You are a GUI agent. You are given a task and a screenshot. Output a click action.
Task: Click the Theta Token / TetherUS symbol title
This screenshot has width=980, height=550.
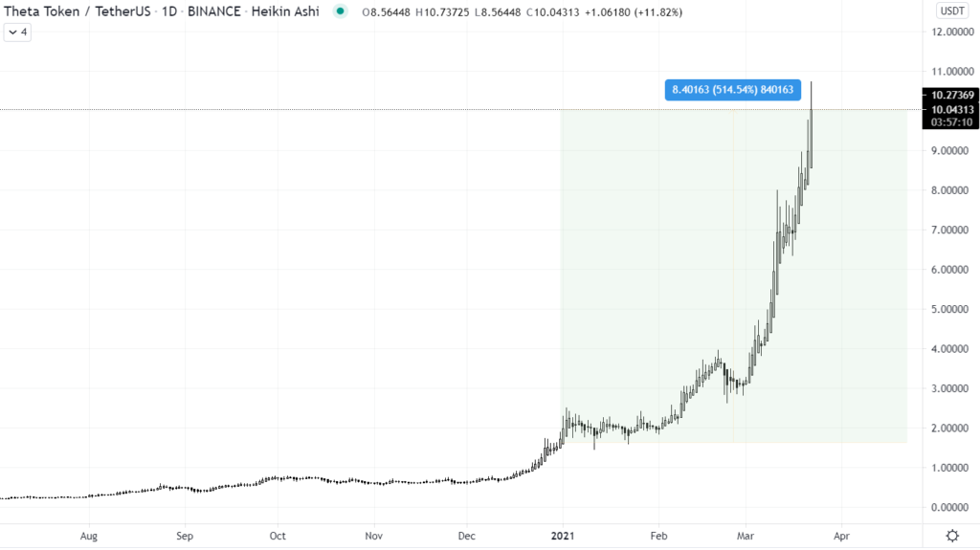tap(78, 11)
